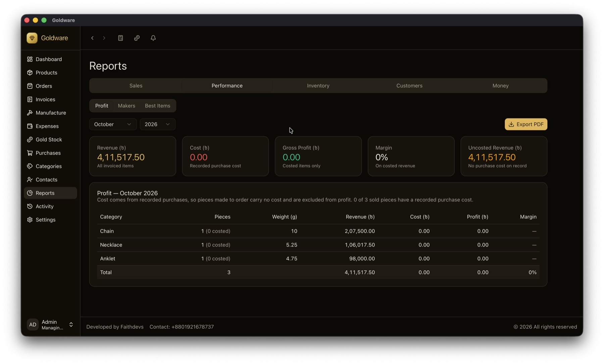Expand the October month dropdown
604x364 pixels.
[113, 124]
